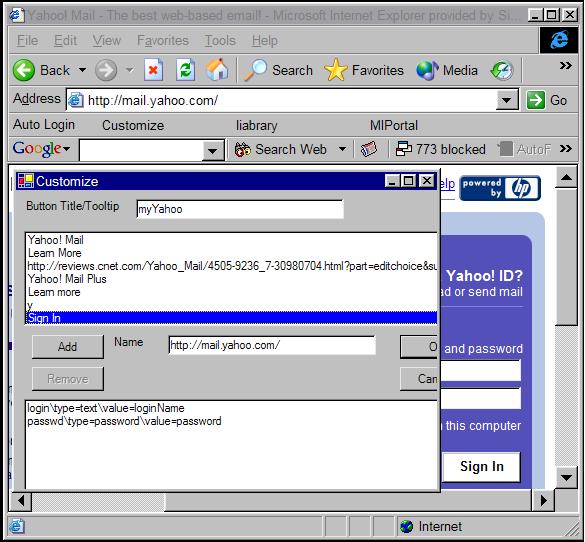
Task: Open the File menu
Action: click(27, 40)
